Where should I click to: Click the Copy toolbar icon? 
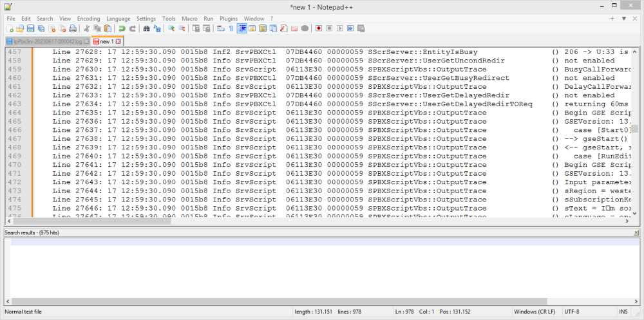tap(97, 28)
